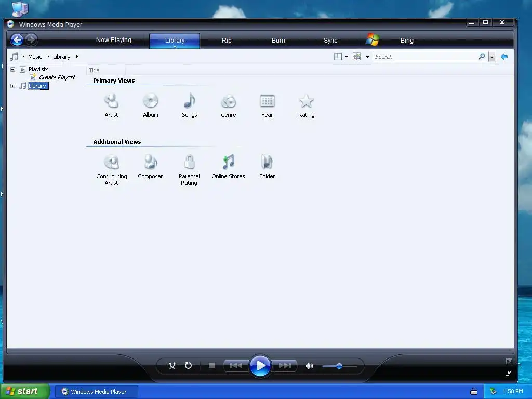532x399 pixels.
Task: Open the Layout options dropdown arrow
Action: click(x=347, y=57)
